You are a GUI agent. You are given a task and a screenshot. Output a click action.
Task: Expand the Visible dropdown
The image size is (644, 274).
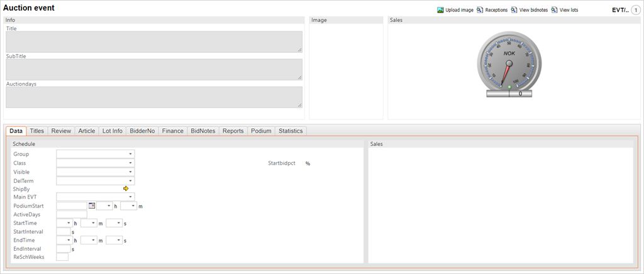coord(130,172)
